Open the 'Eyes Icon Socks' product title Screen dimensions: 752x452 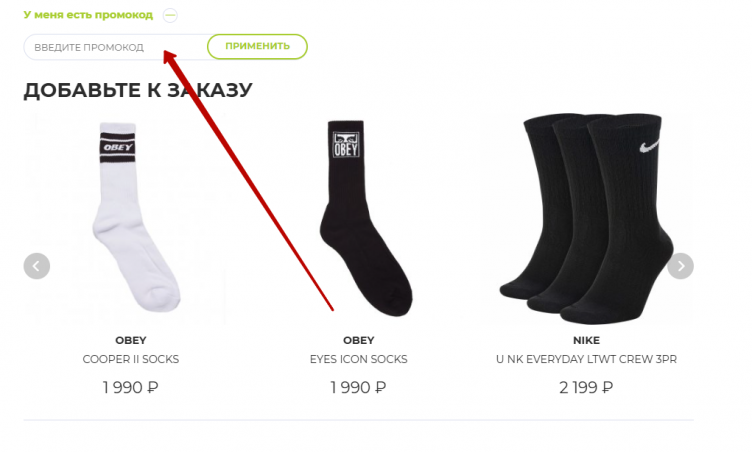pos(358,359)
